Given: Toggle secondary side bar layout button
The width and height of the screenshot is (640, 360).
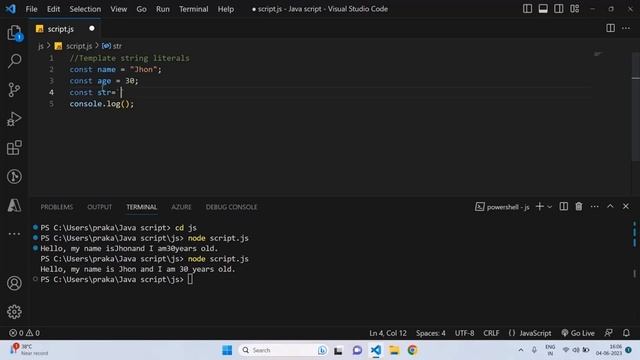Looking at the screenshot, I should [x=559, y=9].
